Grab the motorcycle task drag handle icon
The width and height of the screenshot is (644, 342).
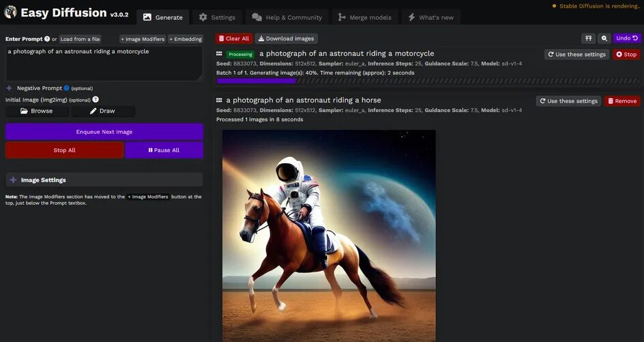[x=219, y=53]
